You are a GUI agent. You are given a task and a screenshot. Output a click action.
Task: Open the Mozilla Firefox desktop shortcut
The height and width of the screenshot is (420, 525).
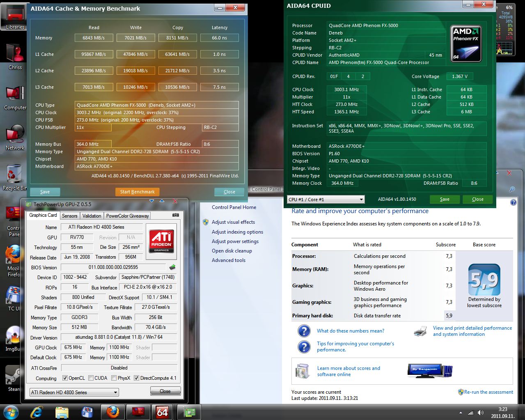point(13,261)
